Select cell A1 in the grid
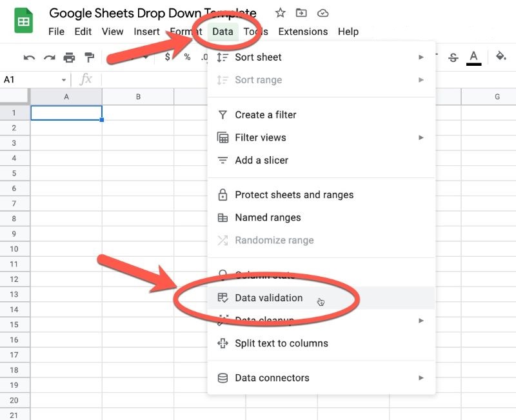516x420 pixels. pyautogui.click(x=66, y=113)
